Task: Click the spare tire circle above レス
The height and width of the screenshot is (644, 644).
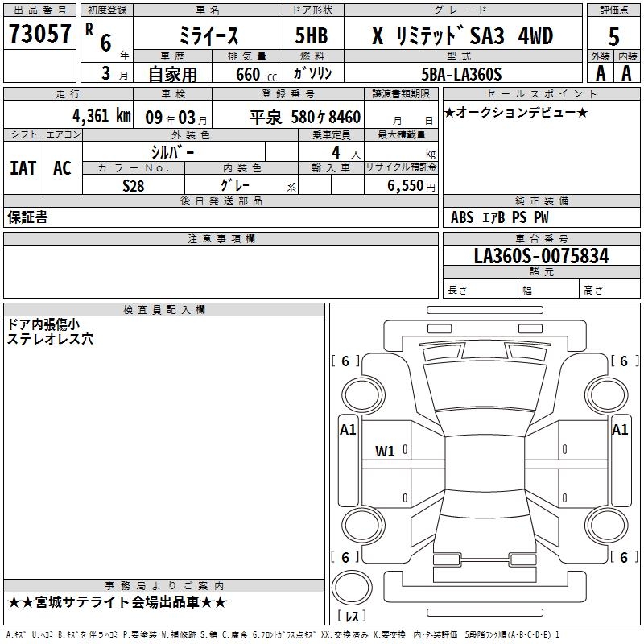Action: [352, 588]
